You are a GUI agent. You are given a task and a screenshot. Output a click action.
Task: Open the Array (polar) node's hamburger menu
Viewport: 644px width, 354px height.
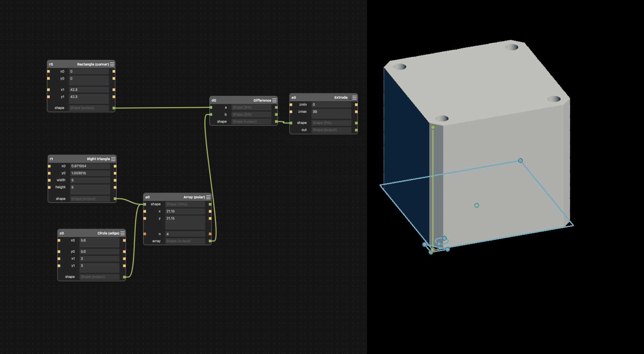(209, 197)
